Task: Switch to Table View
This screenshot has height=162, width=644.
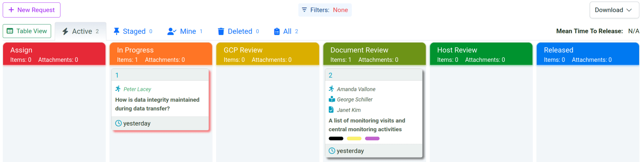Action: [27, 31]
